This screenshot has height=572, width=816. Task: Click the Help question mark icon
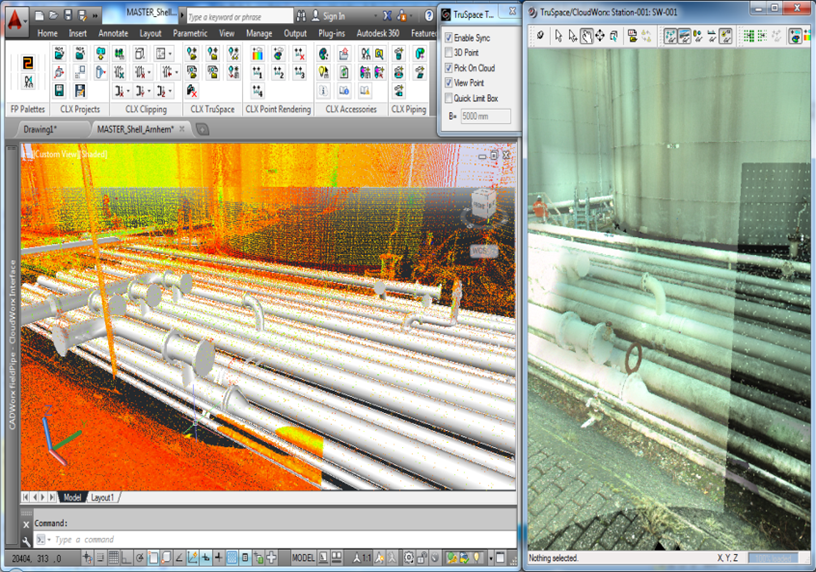[x=429, y=16]
